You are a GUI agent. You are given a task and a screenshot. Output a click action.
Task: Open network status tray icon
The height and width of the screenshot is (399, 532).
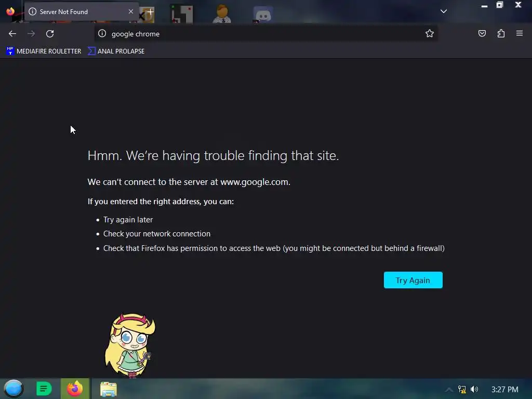[x=462, y=390]
